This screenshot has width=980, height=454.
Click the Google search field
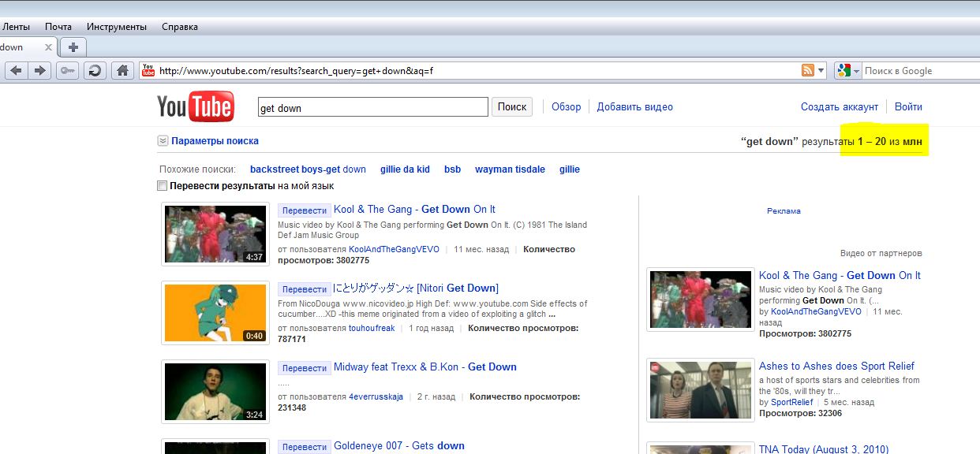(919, 70)
